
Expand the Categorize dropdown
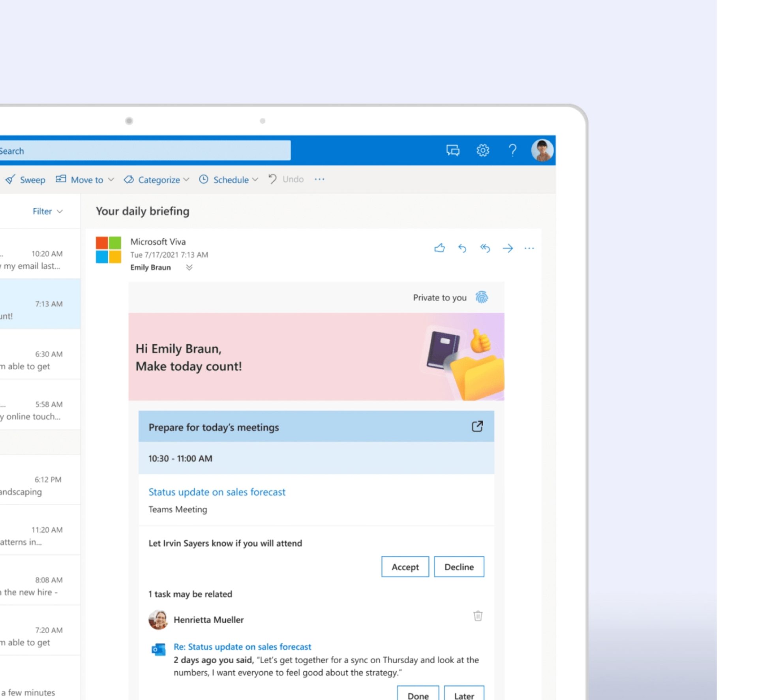(156, 180)
